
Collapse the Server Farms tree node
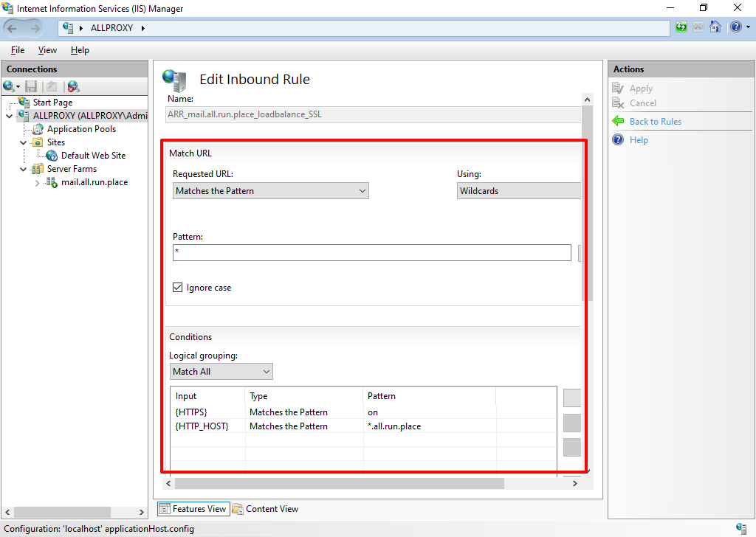tap(23, 170)
